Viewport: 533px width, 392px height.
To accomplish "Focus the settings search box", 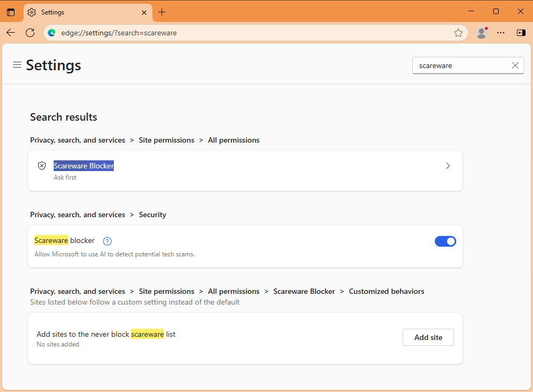I will point(459,65).
